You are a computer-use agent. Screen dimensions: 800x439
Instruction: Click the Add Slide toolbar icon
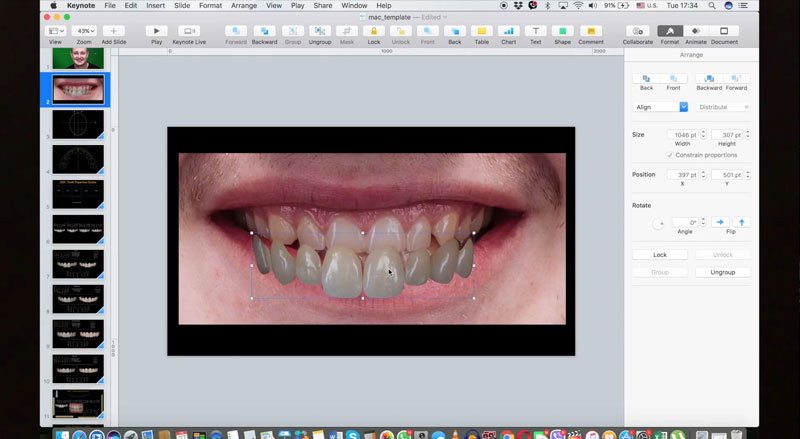click(114, 32)
